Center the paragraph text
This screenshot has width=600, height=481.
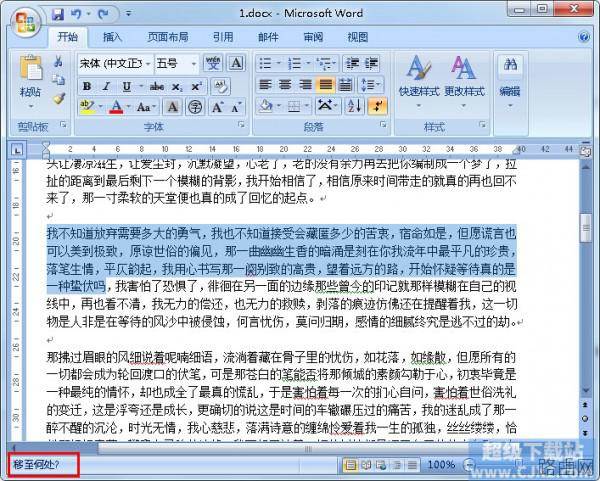pyautogui.click(x=285, y=85)
